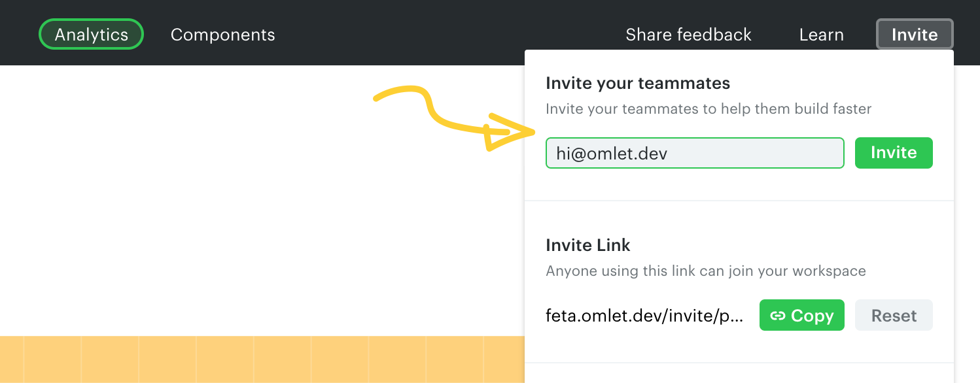980x383 pixels.
Task: Open the Analytics tab
Action: click(x=91, y=35)
